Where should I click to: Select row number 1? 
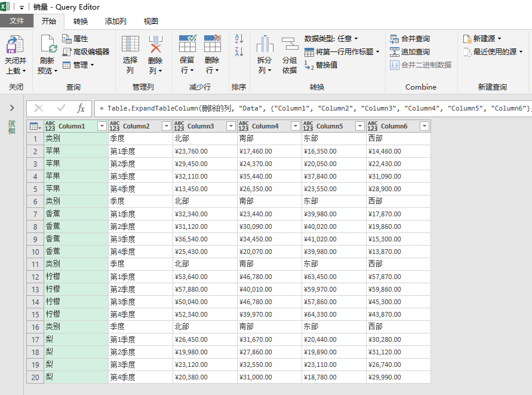click(35, 139)
